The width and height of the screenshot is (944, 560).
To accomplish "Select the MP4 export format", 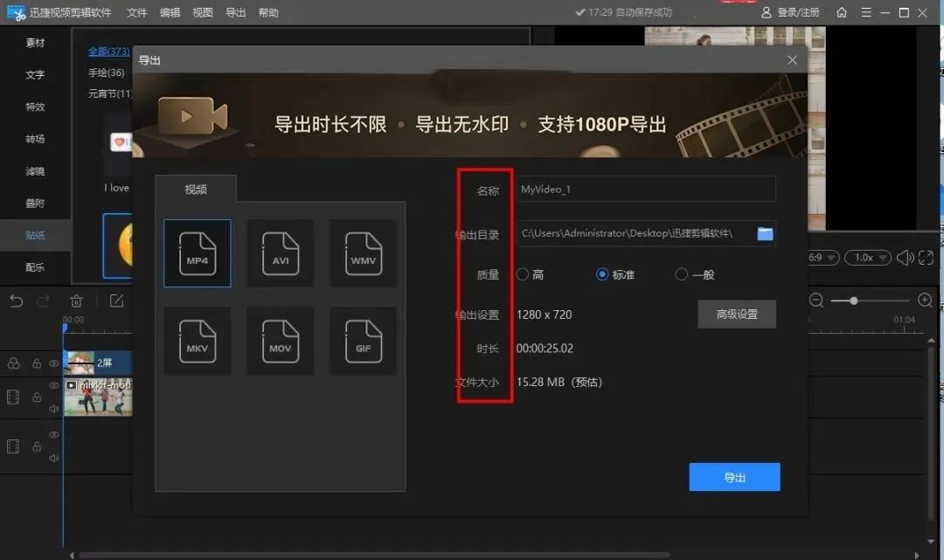I will (x=197, y=253).
